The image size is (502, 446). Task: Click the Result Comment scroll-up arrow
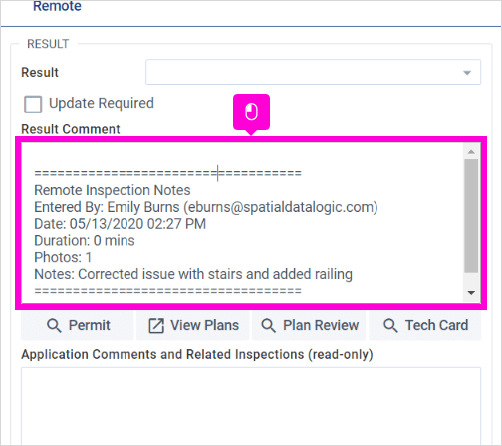coord(471,152)
